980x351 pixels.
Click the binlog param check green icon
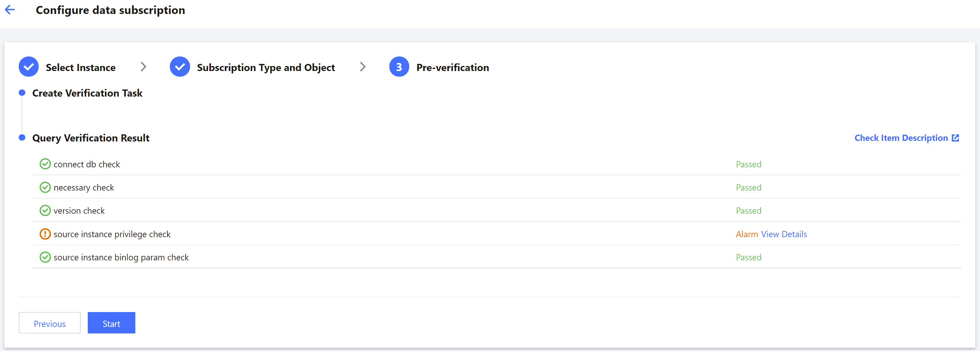click(x=45, y=257)
